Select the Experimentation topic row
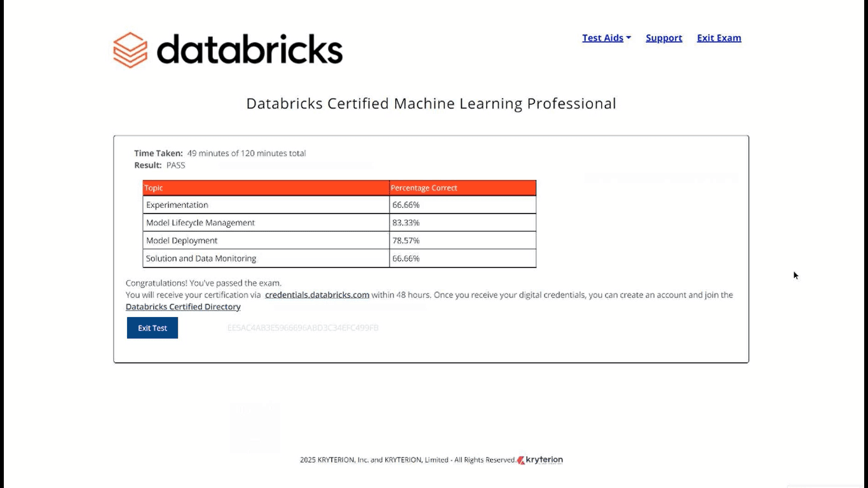 177,205
